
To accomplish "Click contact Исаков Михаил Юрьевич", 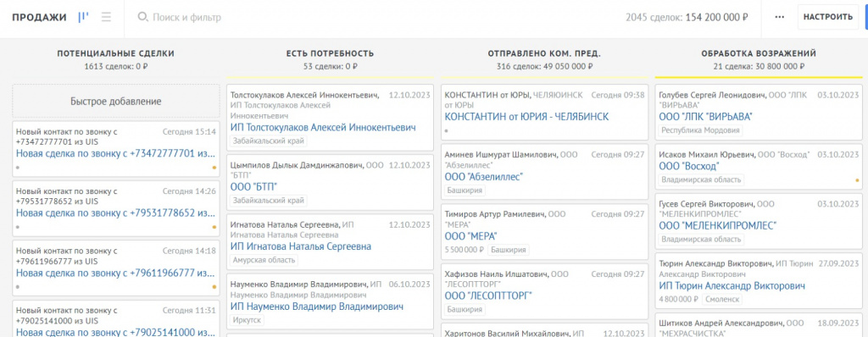I will [x=707, y=154].
